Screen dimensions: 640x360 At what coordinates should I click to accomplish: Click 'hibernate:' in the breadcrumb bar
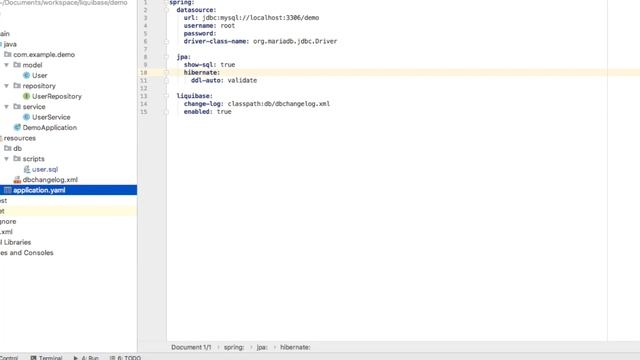295,347
